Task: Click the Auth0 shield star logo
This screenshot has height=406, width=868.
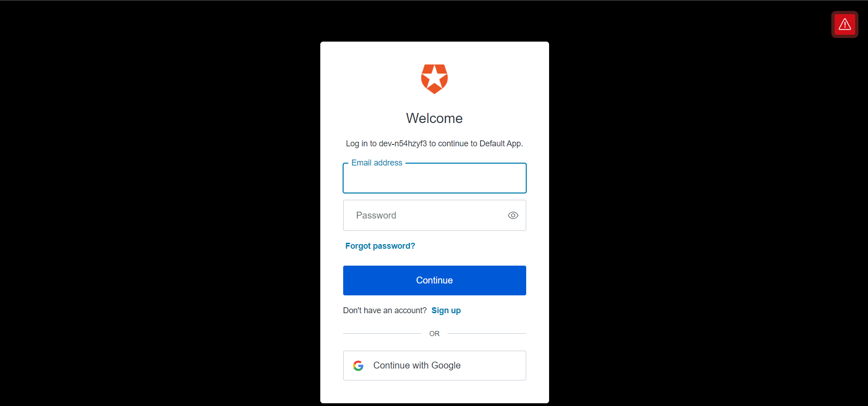Action: click(434, 79)
